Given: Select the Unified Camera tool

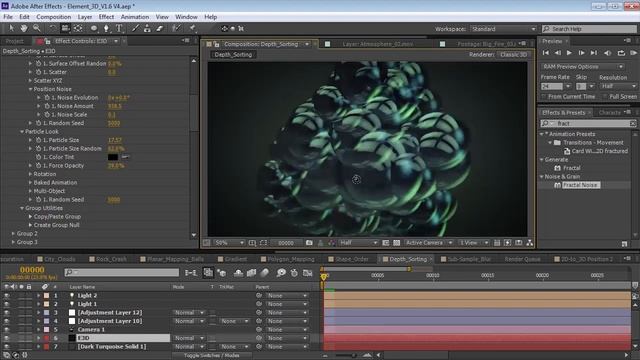Looking at the screenshot, I should point(65,28).
